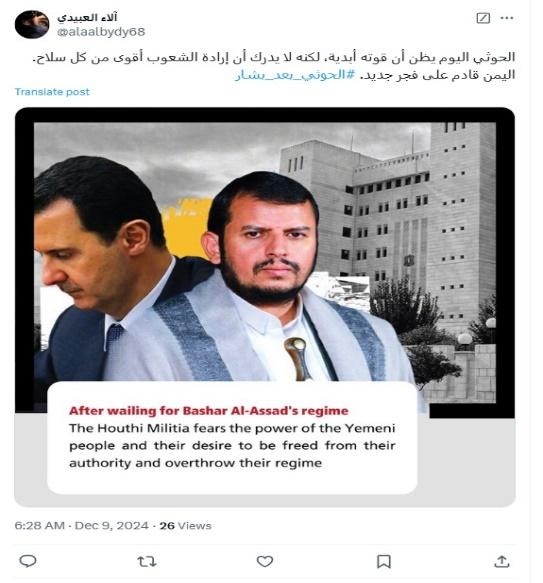
Task: Like the post with the heart icon
Action: click(265, 561)
